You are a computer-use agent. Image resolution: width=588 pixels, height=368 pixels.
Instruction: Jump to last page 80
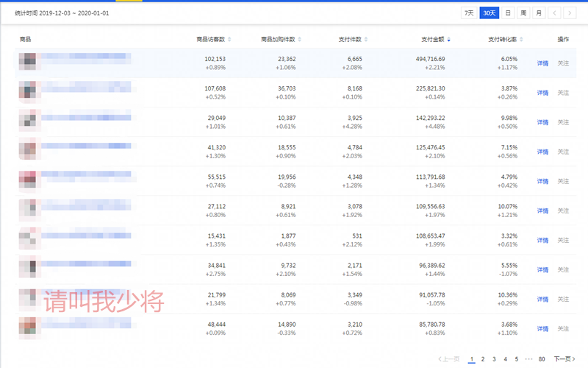pos(542,358)
